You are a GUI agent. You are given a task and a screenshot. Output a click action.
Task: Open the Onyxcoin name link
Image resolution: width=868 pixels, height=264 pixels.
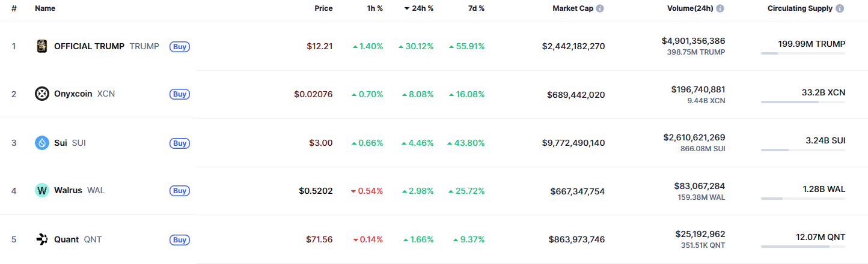73,94
